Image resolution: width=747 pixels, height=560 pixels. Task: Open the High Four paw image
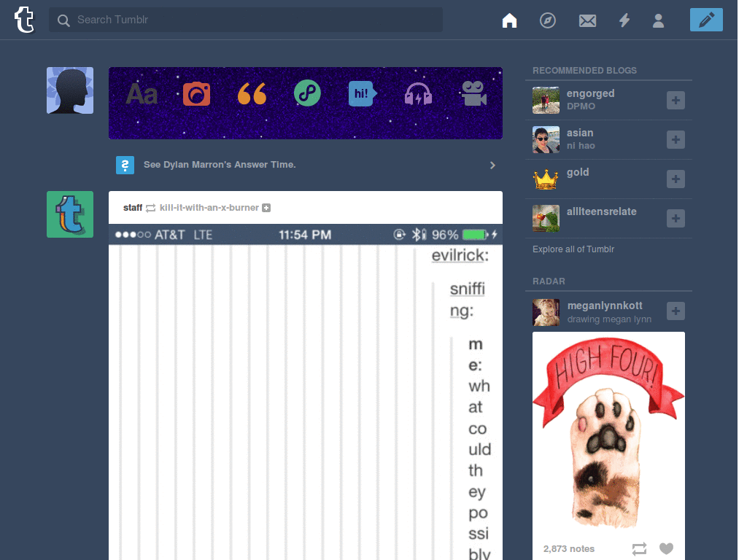pyautogui.click(x=608, y=433)
